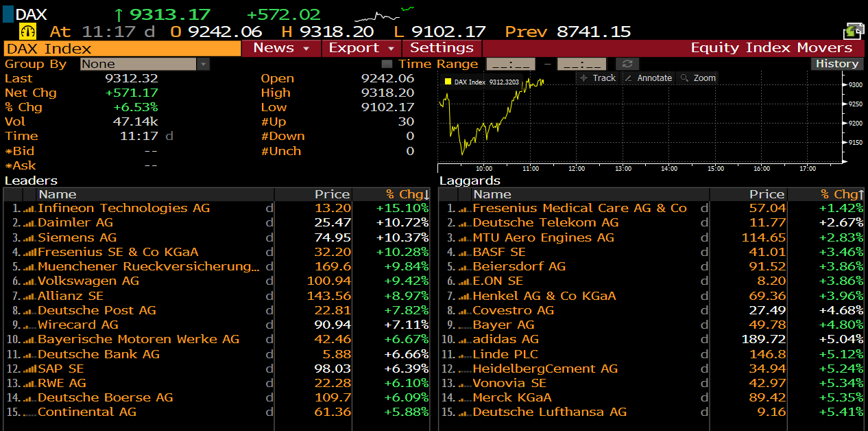Open Henkel AG & Co KGaA row
868x431 pixels.
651,296
